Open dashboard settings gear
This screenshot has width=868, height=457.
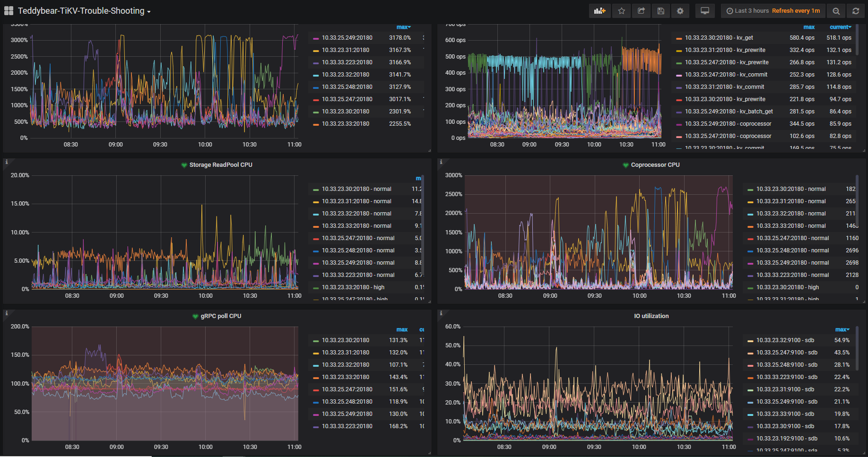pos(680,11)
